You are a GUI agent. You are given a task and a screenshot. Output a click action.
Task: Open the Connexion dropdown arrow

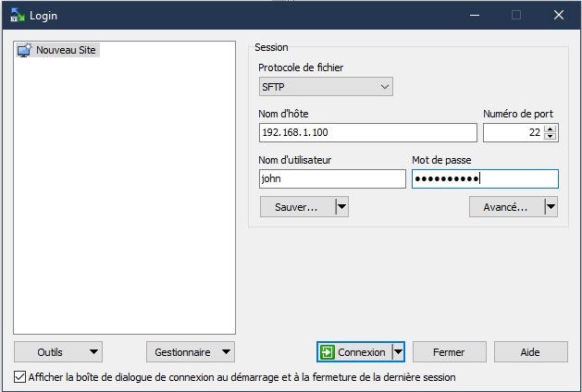(398, 352)
